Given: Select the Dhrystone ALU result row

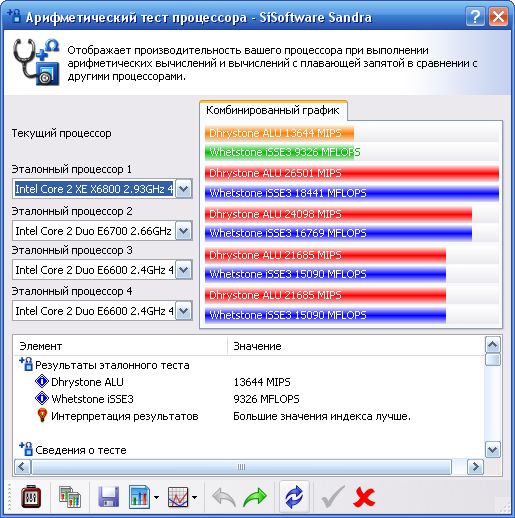Looking at the screenshot, I should pos(250,382).
